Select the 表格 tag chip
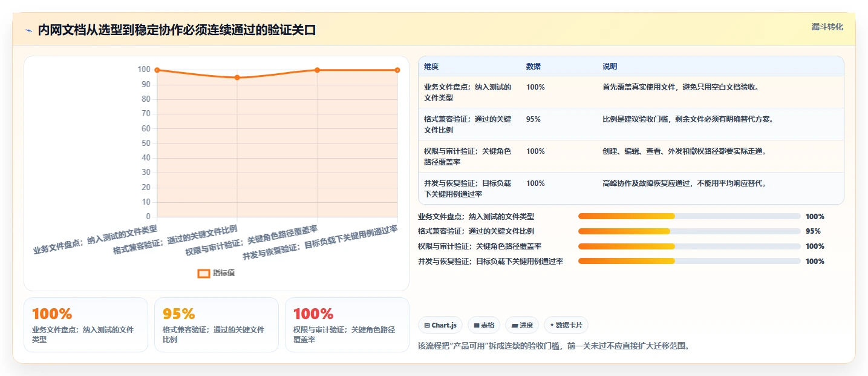 pos(484,325)
